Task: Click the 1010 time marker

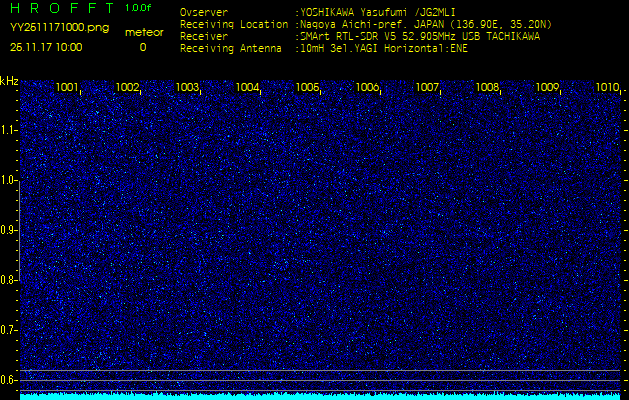Action: (607, 88)
